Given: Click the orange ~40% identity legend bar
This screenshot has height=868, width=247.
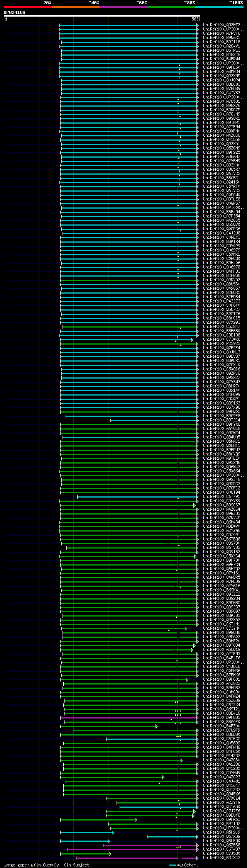Looking at the screenshot, I should tap(76, 7).
